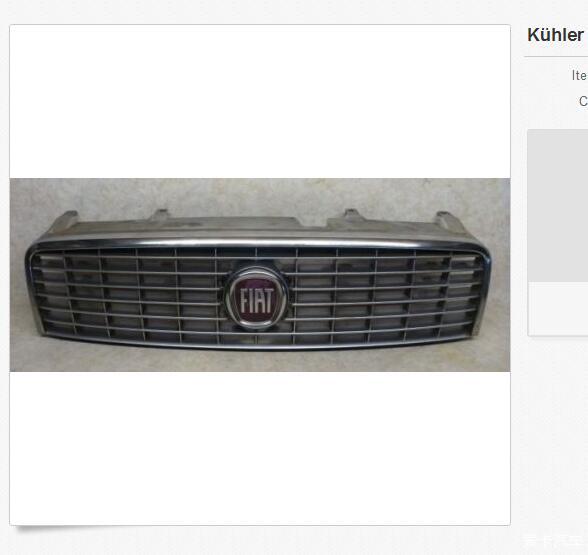The height and width of the screenshot is (555, 588).
Task: Click the concrete background in the product photo
Action: (259, 193)
